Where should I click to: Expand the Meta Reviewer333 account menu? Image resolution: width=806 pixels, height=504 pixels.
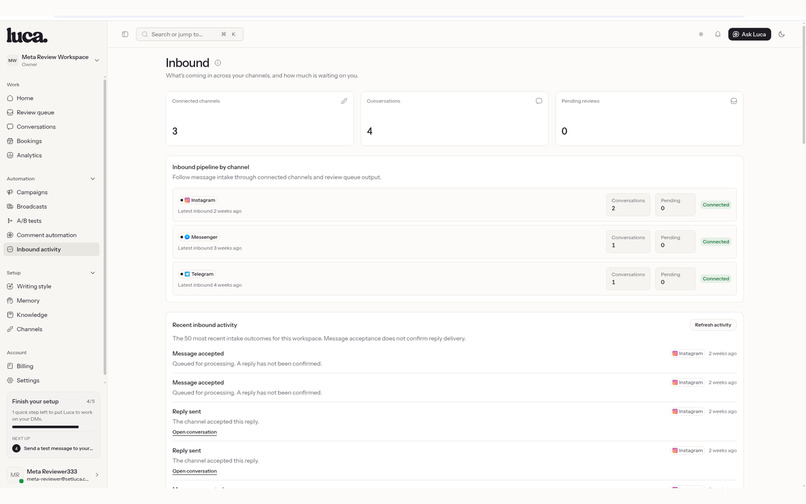[53, 475]
